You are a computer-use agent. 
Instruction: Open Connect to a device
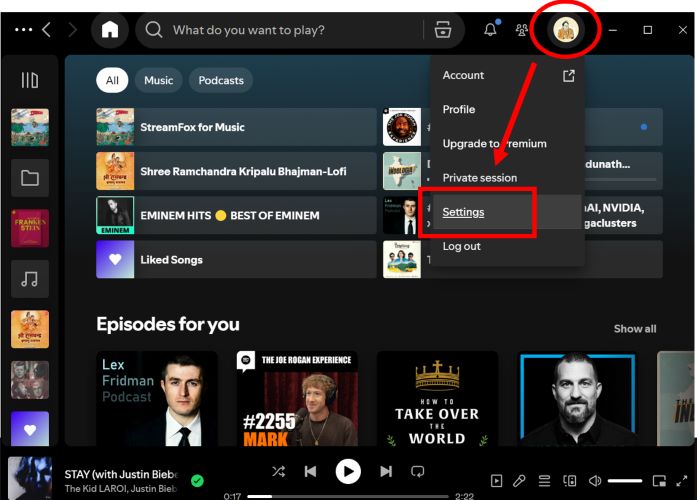(x=570, y=480)
